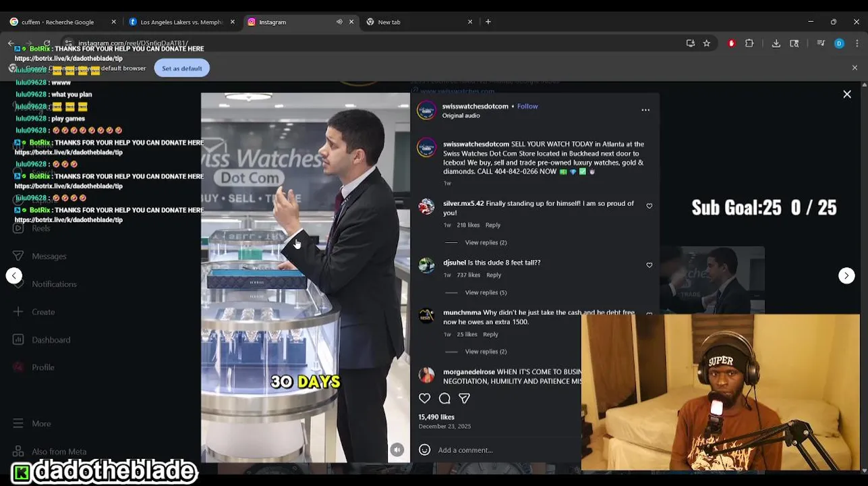The width and height of the screenshot is (868, 486).
Task: Reply to silver.mx5.42's comment
Action: click(x=493, y=225)
